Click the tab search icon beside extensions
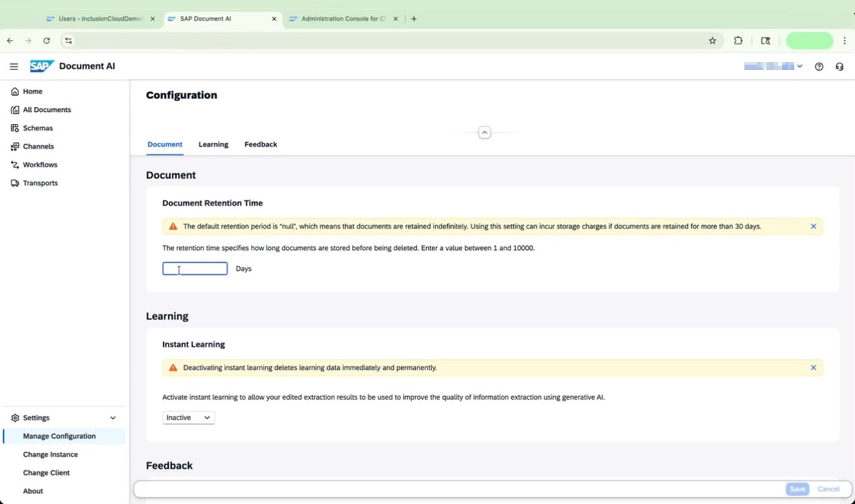The image size is (855, 504). point(765,40)
